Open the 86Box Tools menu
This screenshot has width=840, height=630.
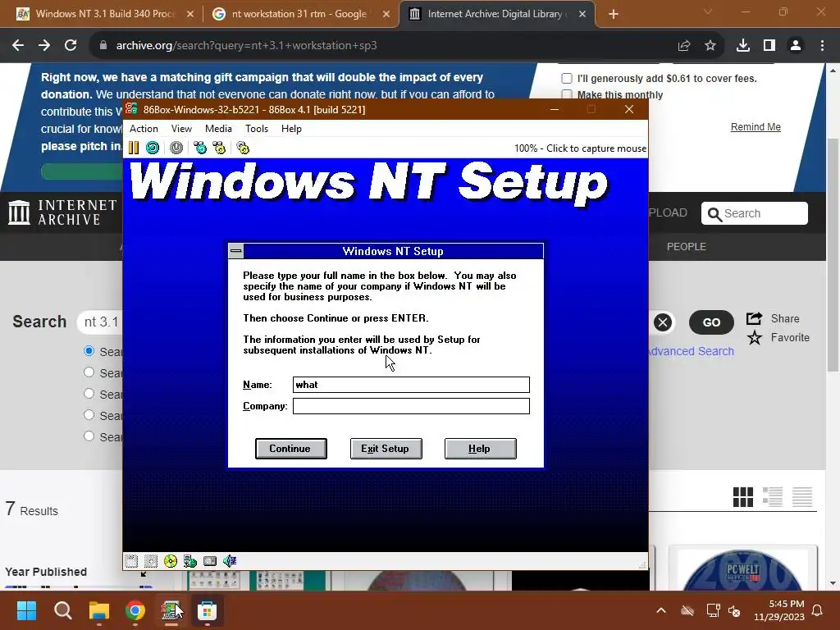coord(257,129)
